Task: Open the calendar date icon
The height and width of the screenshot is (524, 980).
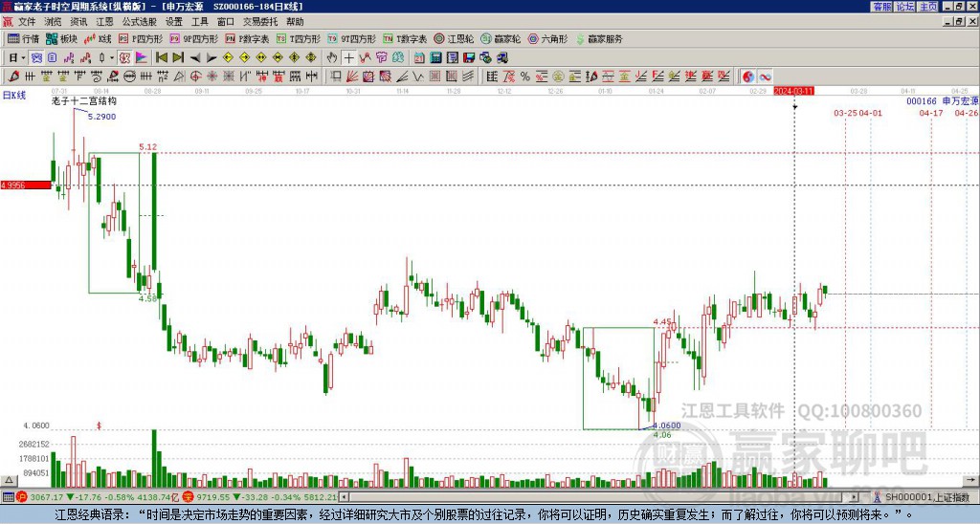Action: pyautogui.click(x=419, y=58)
